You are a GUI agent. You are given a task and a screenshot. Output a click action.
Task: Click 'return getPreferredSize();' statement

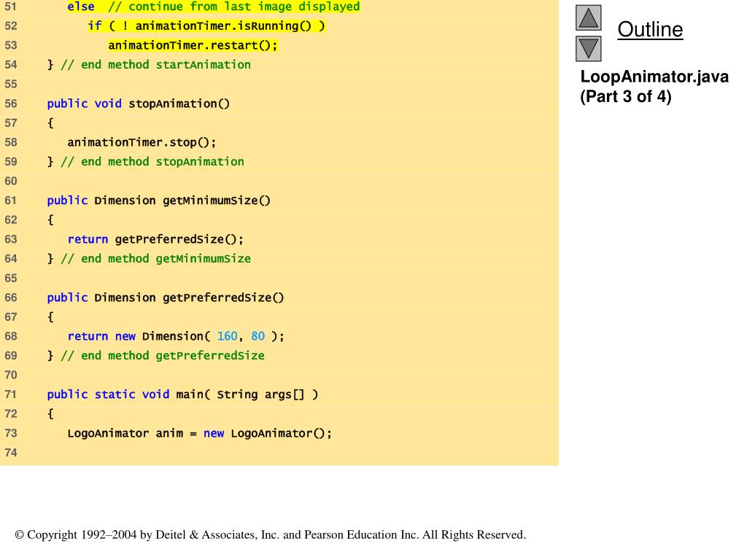(x=155, y=239)
